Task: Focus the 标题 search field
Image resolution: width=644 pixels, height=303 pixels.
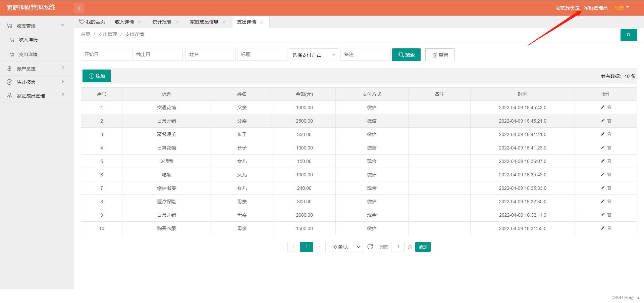Action: (262, 54)
